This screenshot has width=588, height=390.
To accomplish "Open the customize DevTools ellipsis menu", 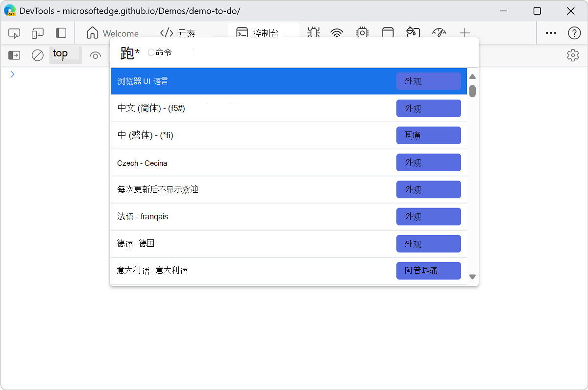I will [x=551, y=33].
